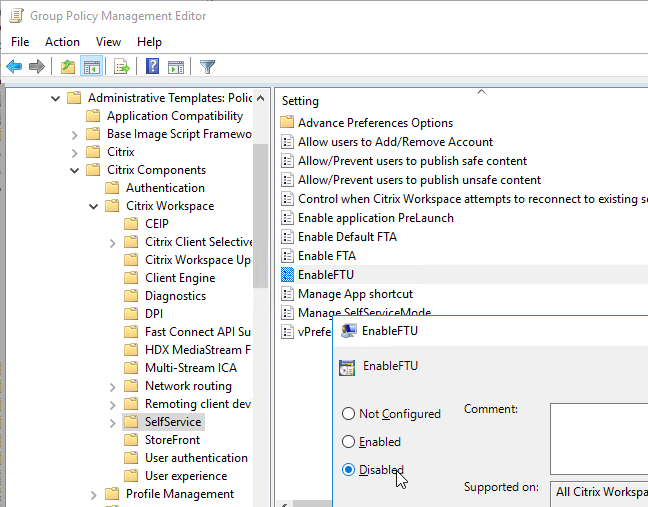This screenshot has width=648, height=507.
Task: Click the Enable Default FTA policy icon
Action: point(287,236)
